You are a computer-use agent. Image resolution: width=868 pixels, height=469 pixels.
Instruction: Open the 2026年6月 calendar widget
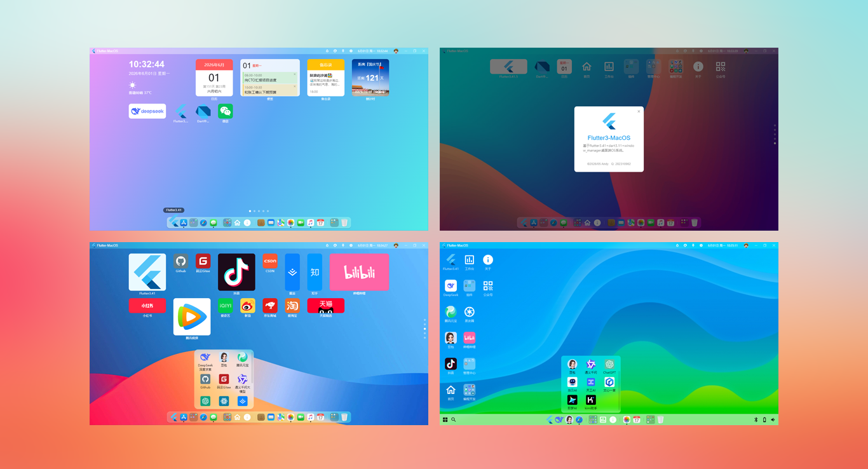(x=214, y=78)
